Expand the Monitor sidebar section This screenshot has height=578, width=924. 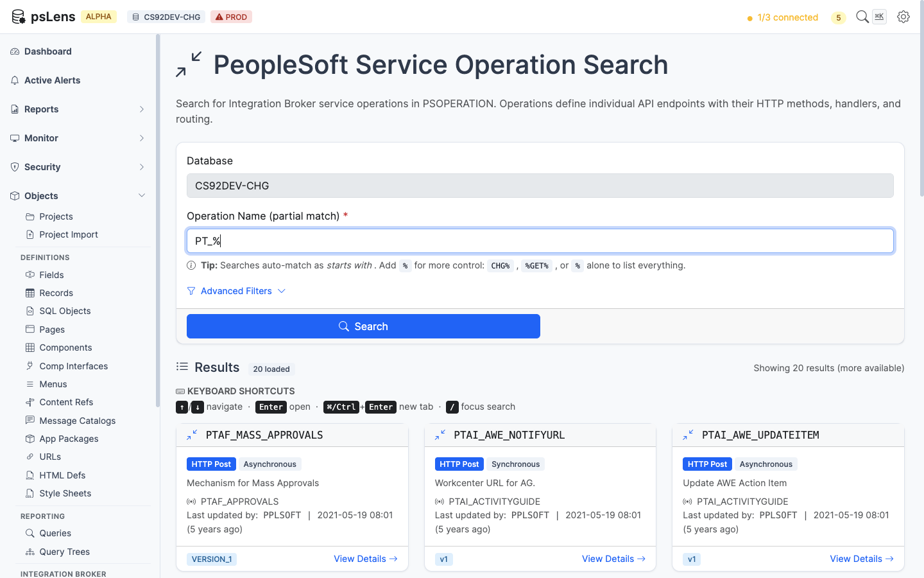tap(78, 138)
